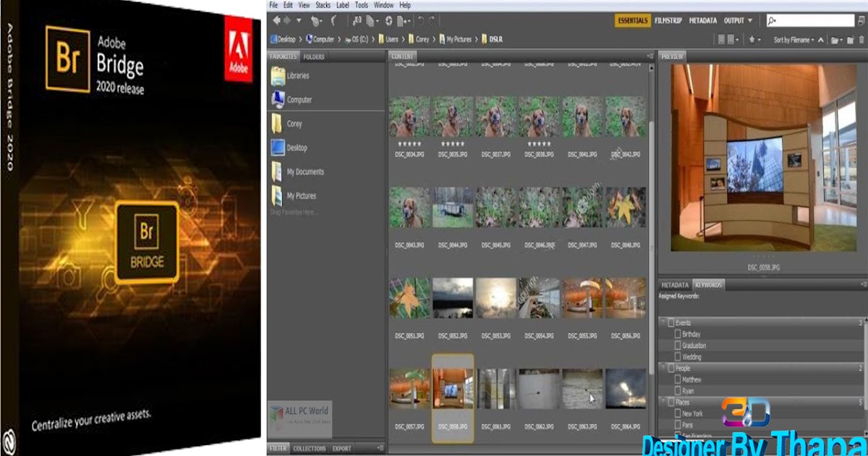Open My Documents in the Favorites panel
Viewport: 868px width, 456px height.
(297, 172)
